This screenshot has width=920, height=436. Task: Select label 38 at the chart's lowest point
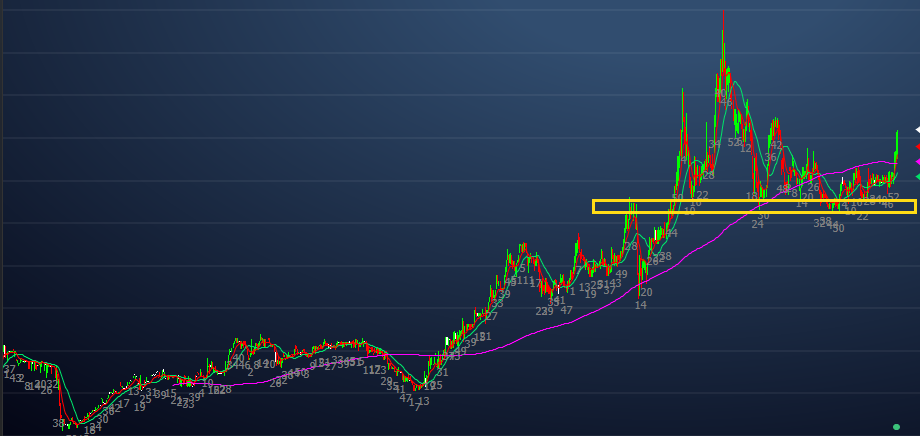(59, 424)
